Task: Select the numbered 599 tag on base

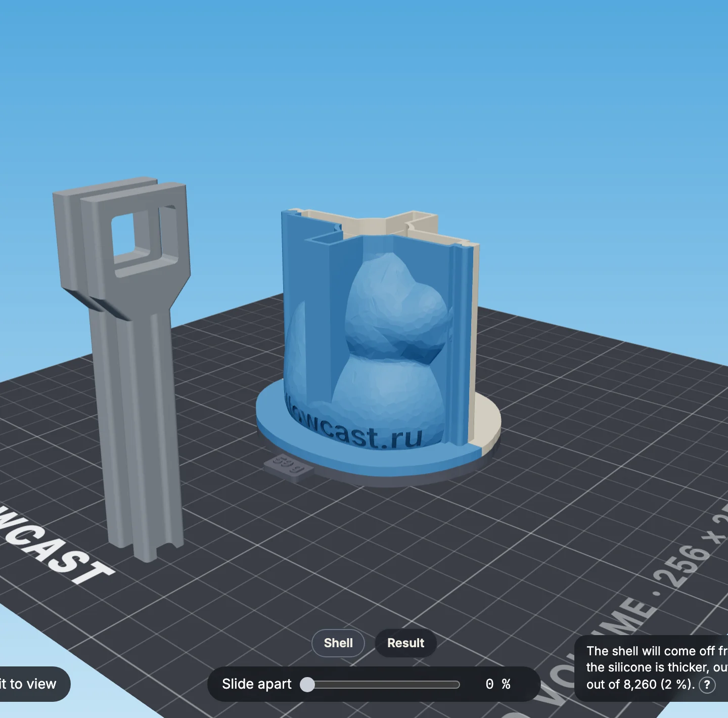Action: pos(289,466)
